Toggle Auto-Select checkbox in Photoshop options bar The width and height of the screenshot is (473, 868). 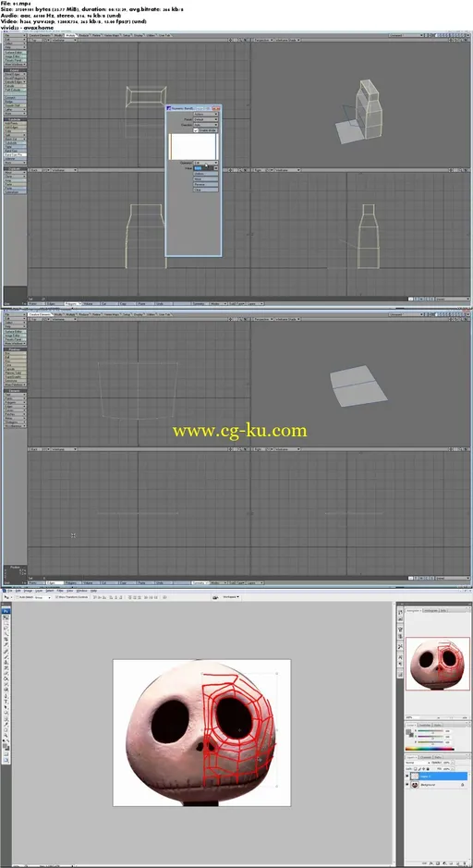pyautogui.click(x=18, y=597)
